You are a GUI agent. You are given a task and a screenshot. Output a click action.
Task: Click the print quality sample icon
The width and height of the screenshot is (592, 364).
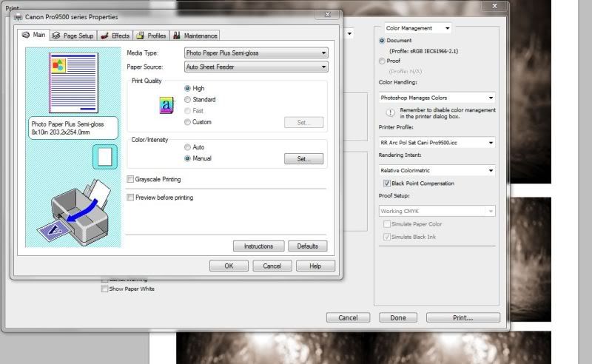[x=166, y=105]
